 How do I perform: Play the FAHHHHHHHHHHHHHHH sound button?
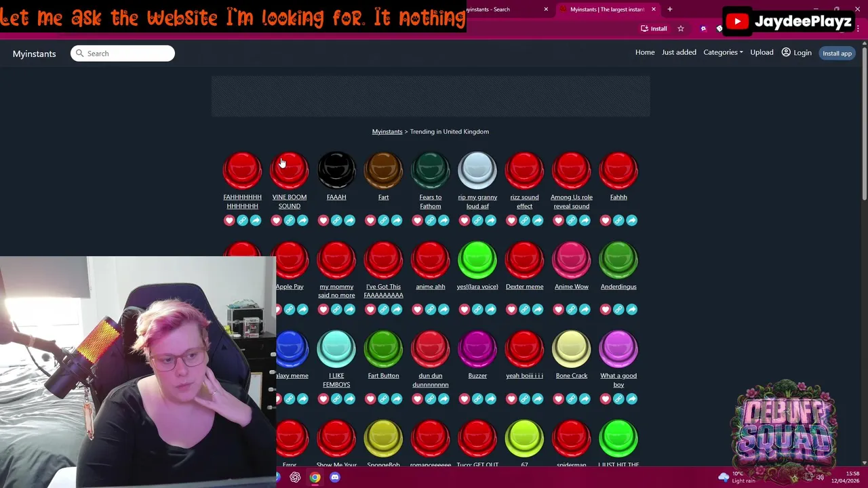click(x=242, y=170)
